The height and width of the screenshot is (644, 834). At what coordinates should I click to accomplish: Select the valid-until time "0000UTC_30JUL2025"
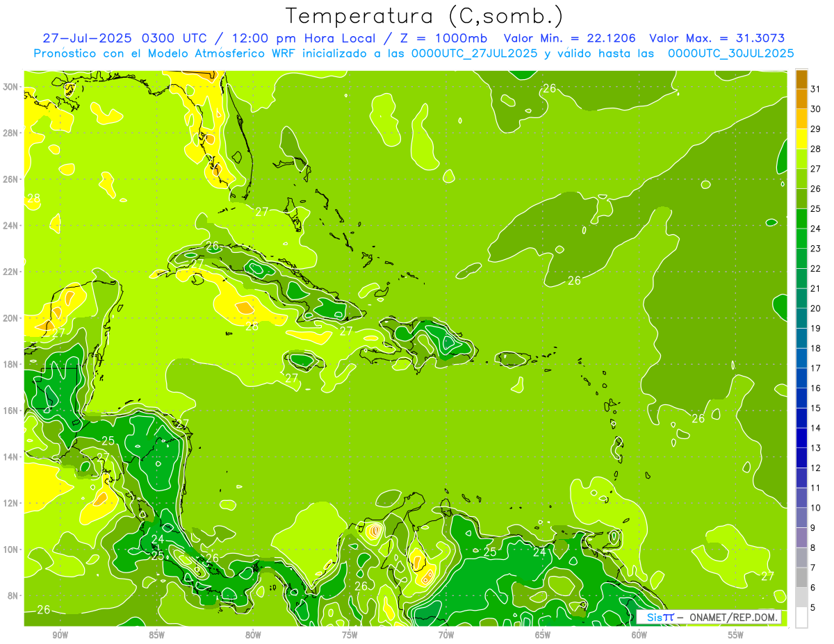click(x=731, y=53)
